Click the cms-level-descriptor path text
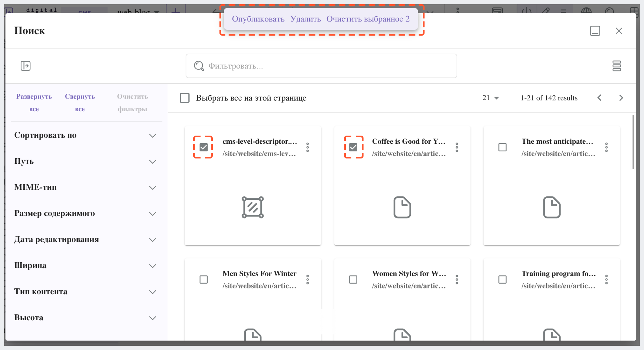This screenshot has width=644, height=350. 259,153
